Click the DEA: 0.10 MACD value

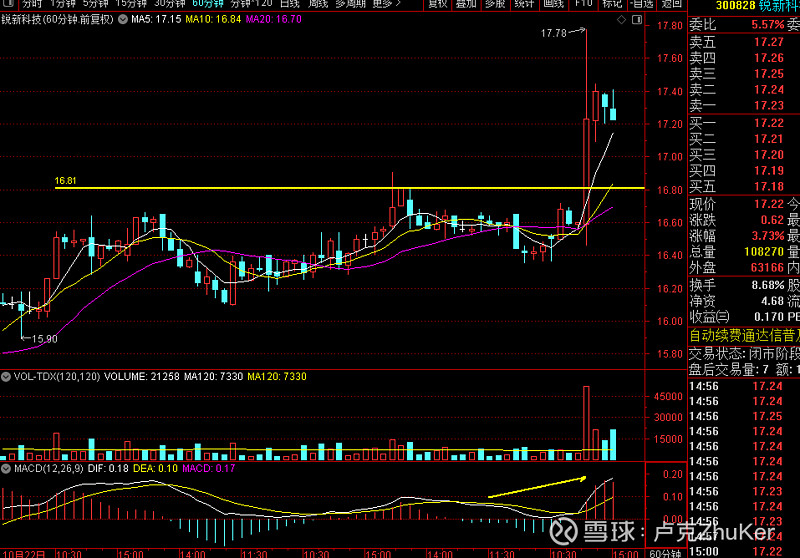(155, 468)
